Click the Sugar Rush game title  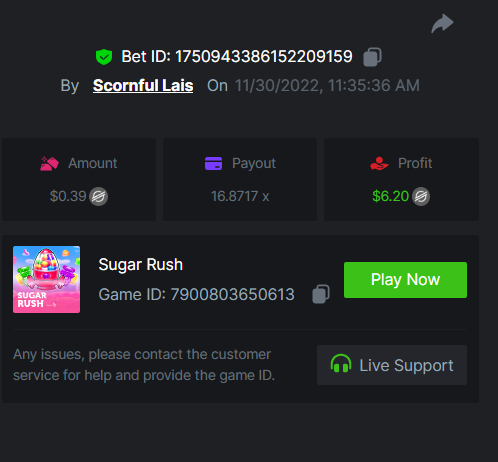tap(141, 265)
